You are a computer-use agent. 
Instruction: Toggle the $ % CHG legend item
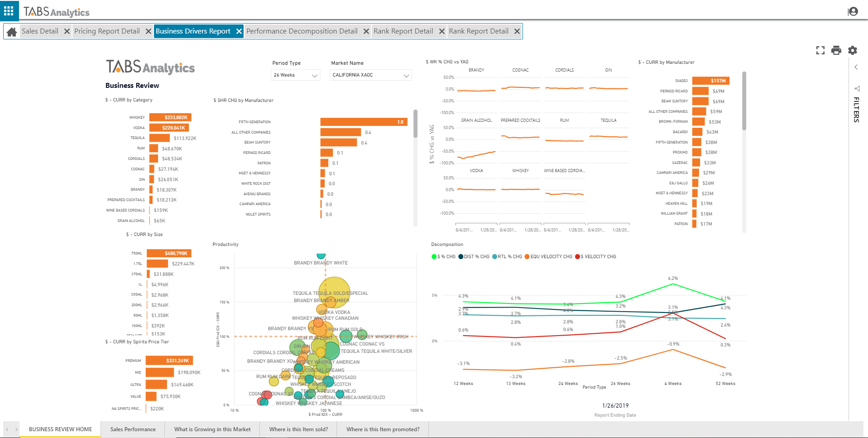click(x=444, y=257)
